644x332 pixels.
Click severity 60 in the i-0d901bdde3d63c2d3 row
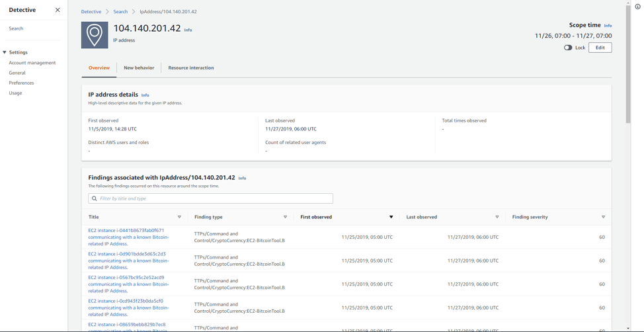tap(602, 261)
